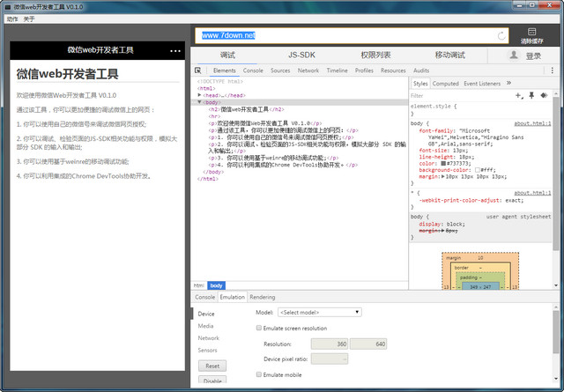564x392 pixels.
Task: Open the three-dot menu in simulator header
Action: (174, 52)
